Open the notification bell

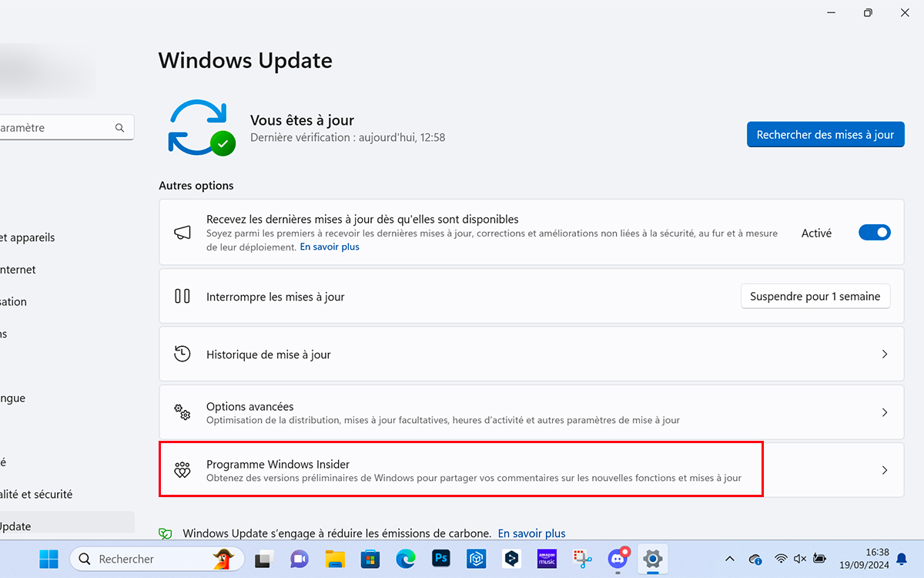(x=901, y=560)
